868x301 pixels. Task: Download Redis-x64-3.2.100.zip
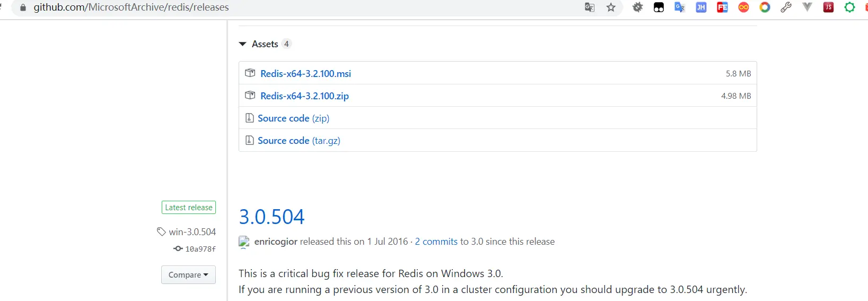click(x=304, y=96)
